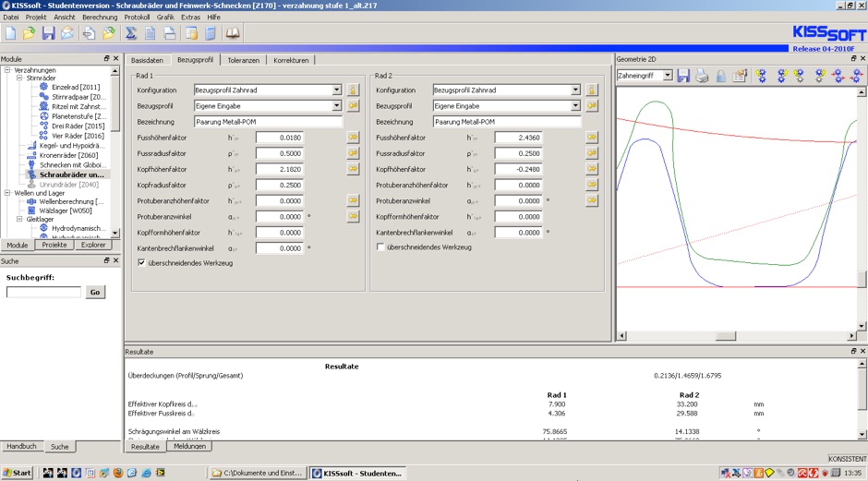
Task: Click Rad 2 Fusshöhenfaktor value field
Action: [519, 138]
